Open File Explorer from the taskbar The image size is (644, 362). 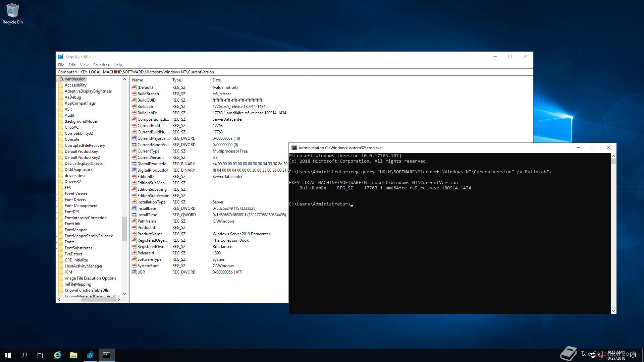[73, 355]
